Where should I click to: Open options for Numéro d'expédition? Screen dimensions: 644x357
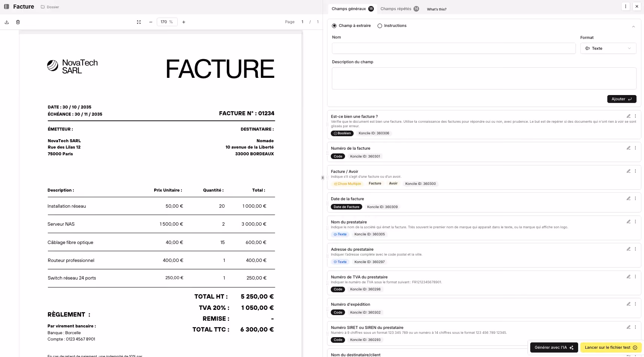pos(635,304)
